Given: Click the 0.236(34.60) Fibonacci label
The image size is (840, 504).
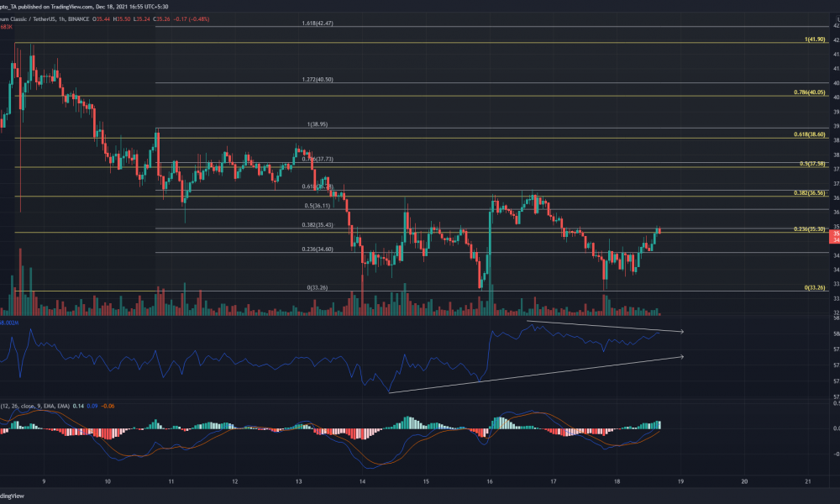Looking at the screenshot, I should [318, 249].
